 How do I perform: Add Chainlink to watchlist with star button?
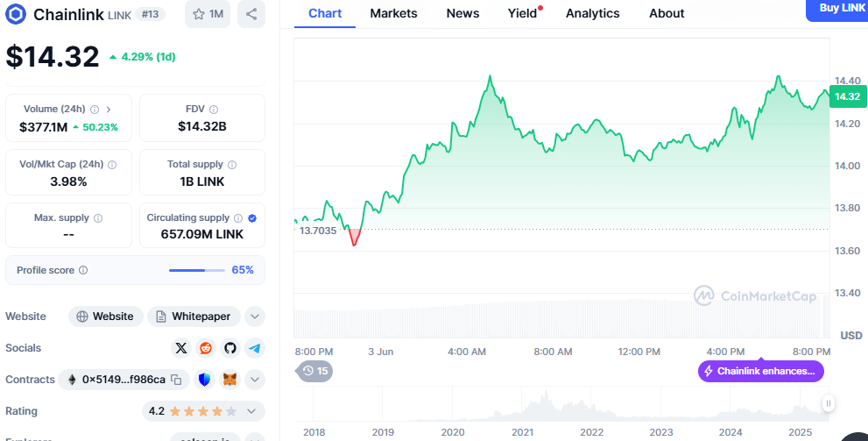click(208, 14)
